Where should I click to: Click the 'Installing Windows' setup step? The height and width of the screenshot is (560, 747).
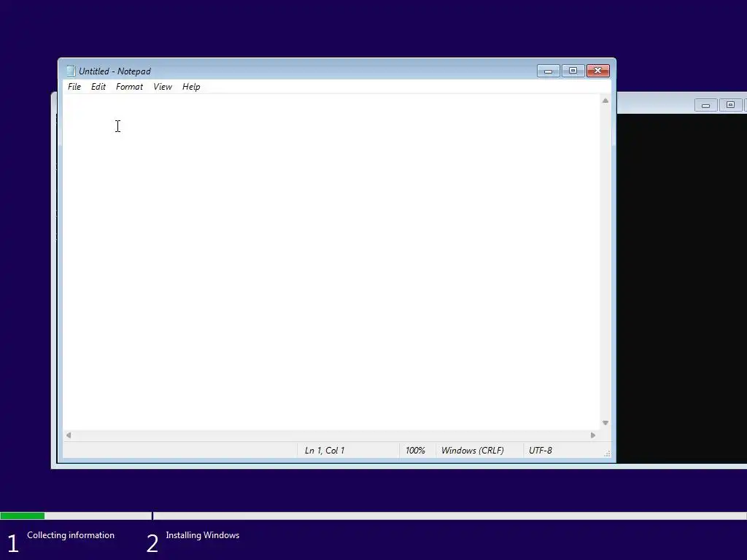[203, 535]
